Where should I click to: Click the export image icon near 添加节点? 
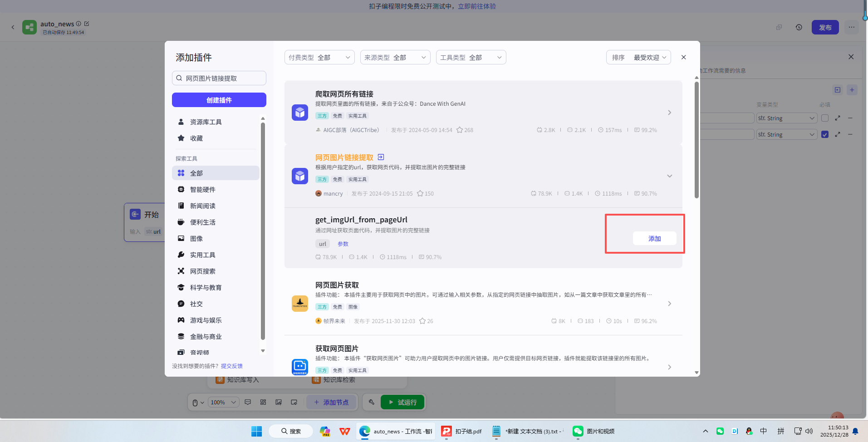(x=279, y=402)
